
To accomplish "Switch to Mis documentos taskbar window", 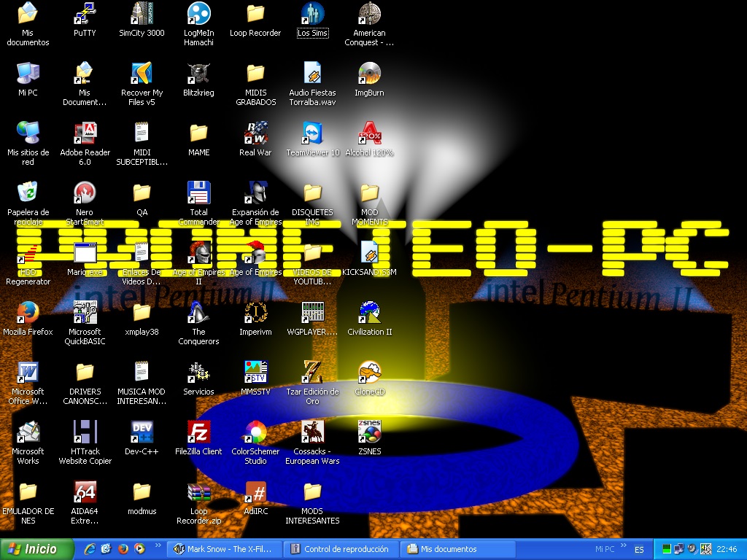I will pos(457,549).
